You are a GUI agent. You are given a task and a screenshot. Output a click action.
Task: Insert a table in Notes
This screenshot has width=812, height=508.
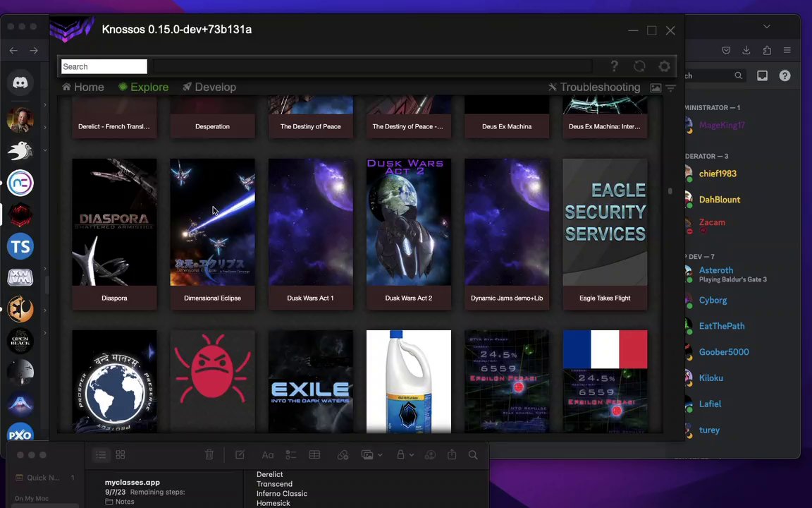click(x=314, y=454)
